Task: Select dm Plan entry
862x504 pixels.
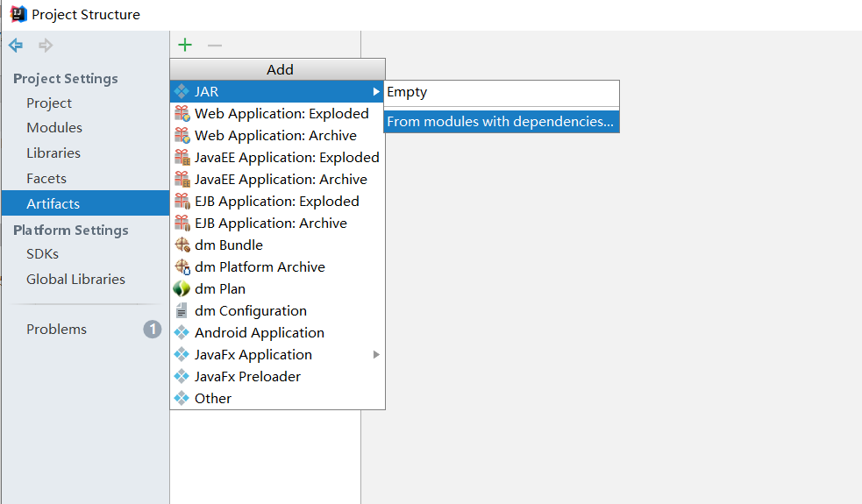Action: (278, 288)
